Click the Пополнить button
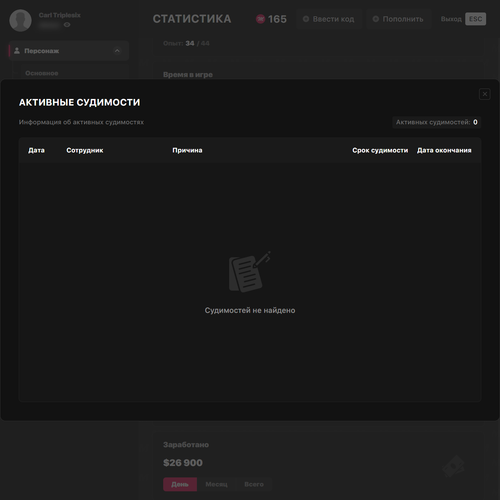This screenshot has width=500, height=500. point(398,19)
